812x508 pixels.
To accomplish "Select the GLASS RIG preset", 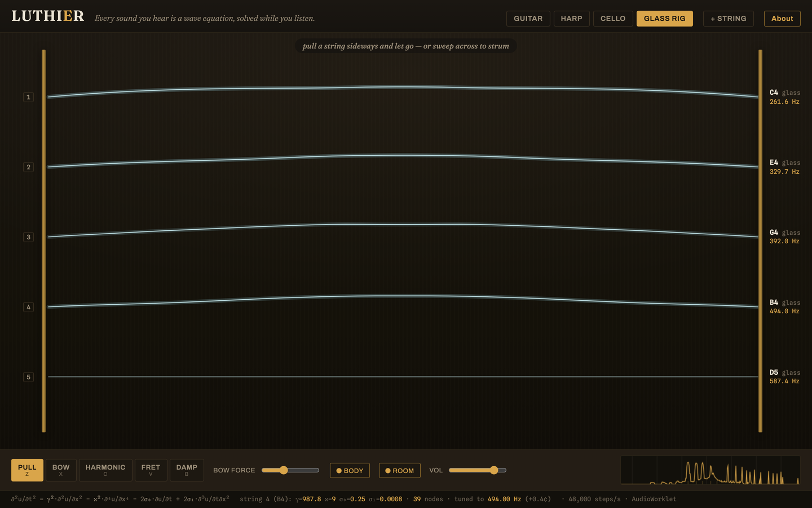I will coord(664,19).
